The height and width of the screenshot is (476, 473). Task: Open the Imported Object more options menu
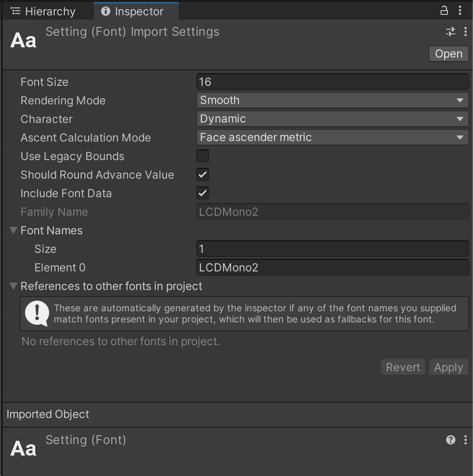465,440
